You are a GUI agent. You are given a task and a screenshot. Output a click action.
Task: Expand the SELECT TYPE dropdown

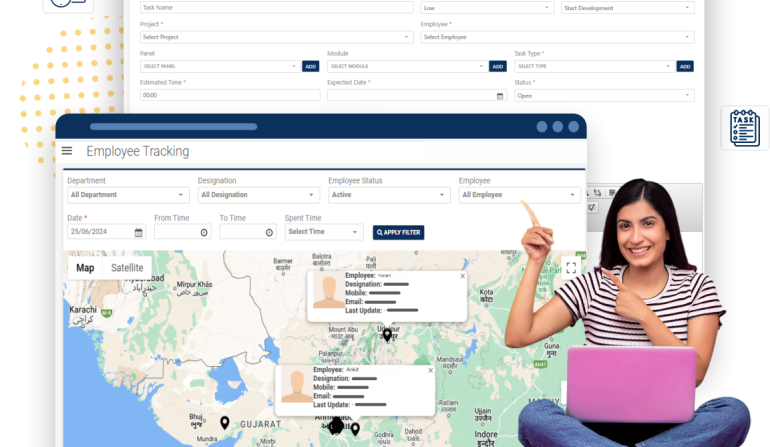click(594, 66)
